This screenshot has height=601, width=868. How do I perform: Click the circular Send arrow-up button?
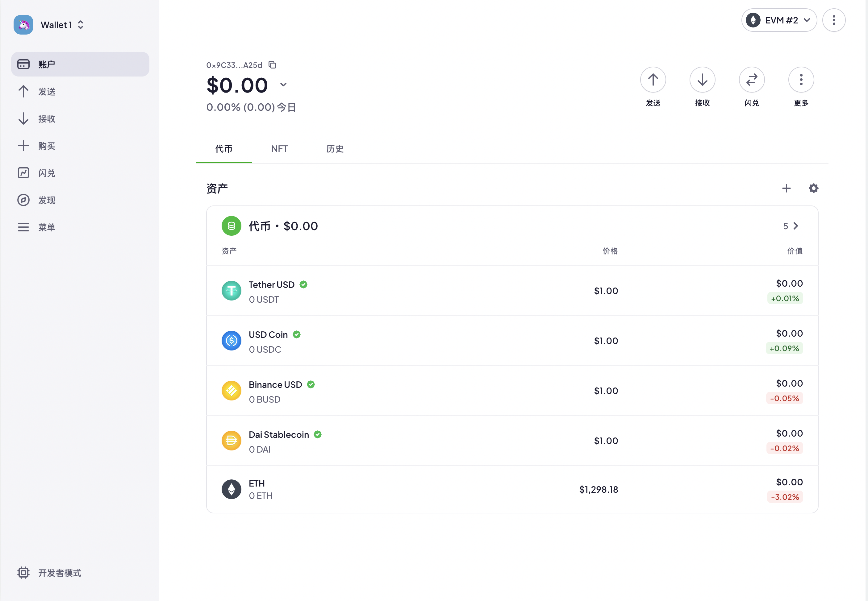click(653, 80)
